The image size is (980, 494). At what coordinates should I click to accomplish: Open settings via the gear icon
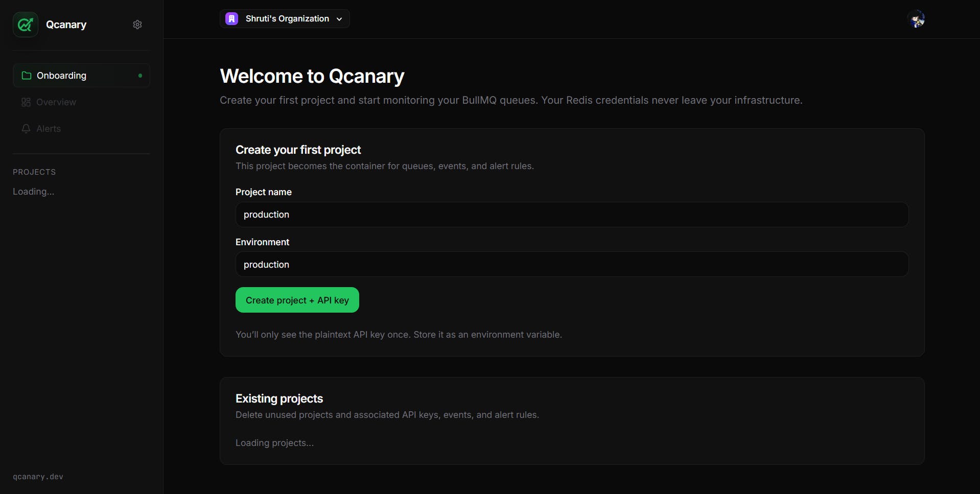point(137,25)
